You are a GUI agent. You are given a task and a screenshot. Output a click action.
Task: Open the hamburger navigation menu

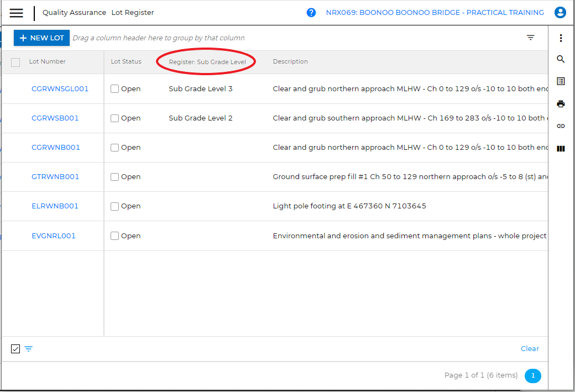click(17, 13)
